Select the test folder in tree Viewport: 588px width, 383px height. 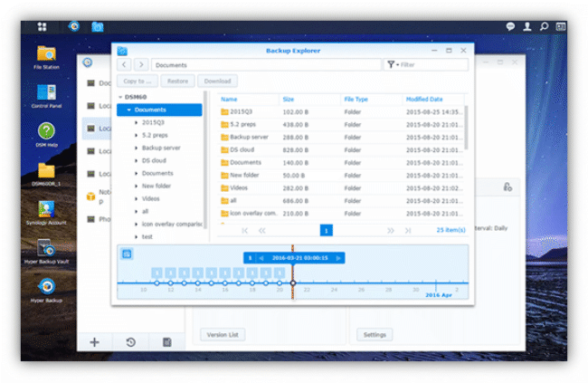click(x=147, y=236)
